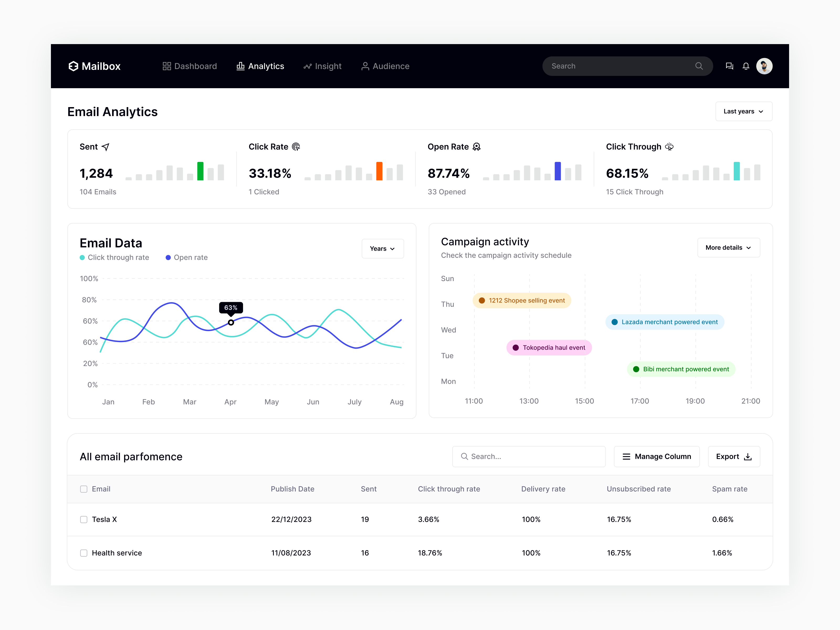840x630 pixels.
Task: Check the Health service row checkbox
Action: (83, 553)
